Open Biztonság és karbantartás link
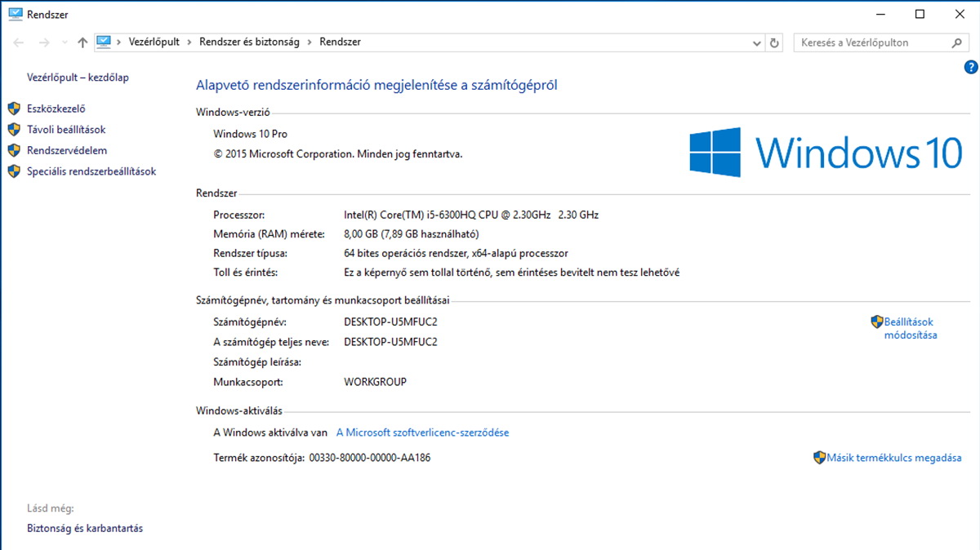Screen dimensions: 980x550 pos(85,529)
